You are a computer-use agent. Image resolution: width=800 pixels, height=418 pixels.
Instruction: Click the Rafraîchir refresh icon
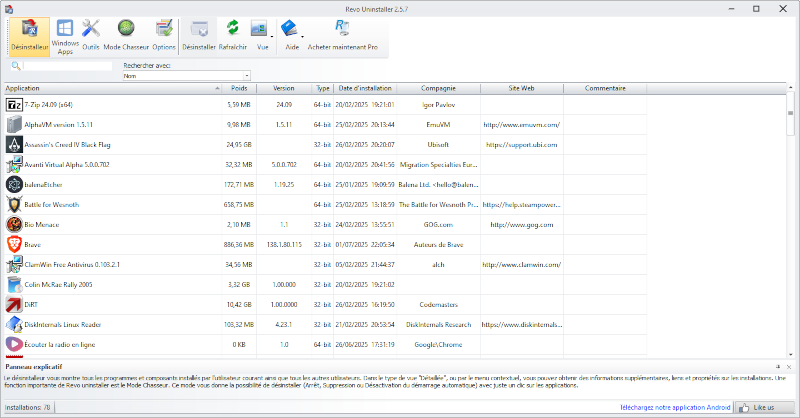click(x=233, y=36)
